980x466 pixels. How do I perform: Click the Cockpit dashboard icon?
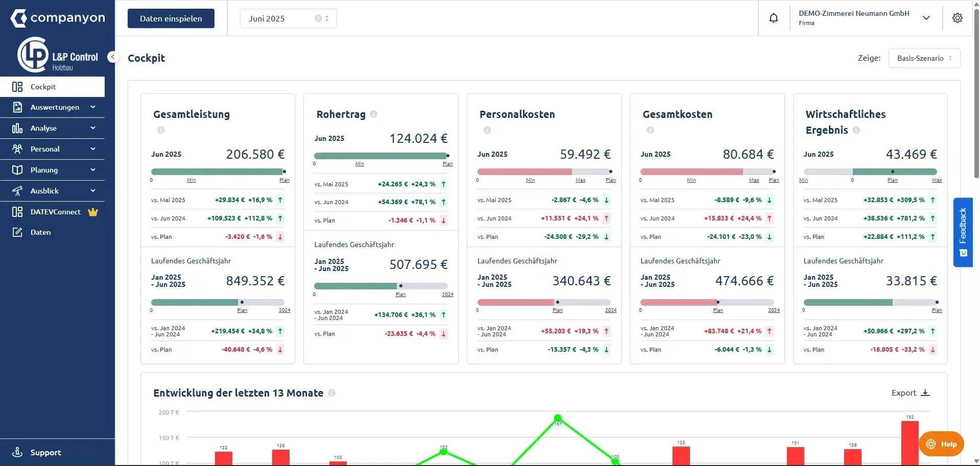tap(17, 87)
